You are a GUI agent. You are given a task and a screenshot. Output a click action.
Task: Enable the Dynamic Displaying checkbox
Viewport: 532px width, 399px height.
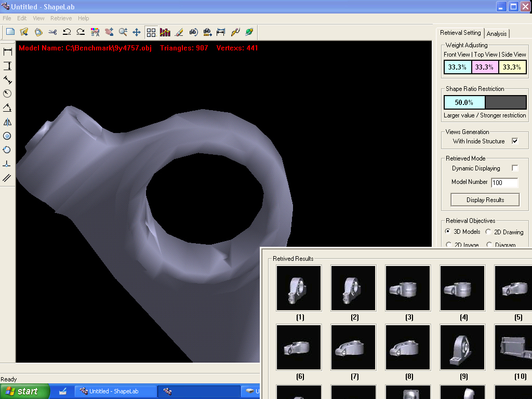point(515,168)
